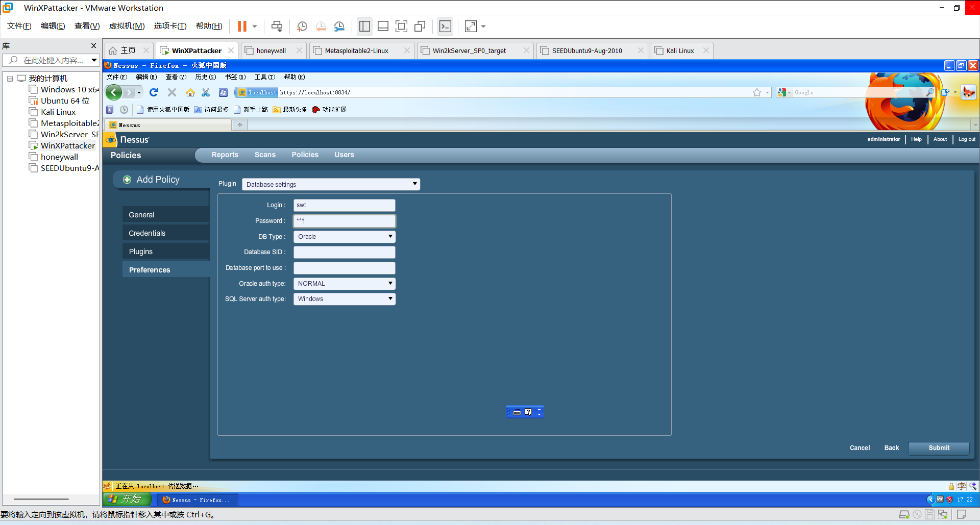Open the 功能扩展 bookmark
Viewport: 980px width, 525px height.
(x=329, y=109)
